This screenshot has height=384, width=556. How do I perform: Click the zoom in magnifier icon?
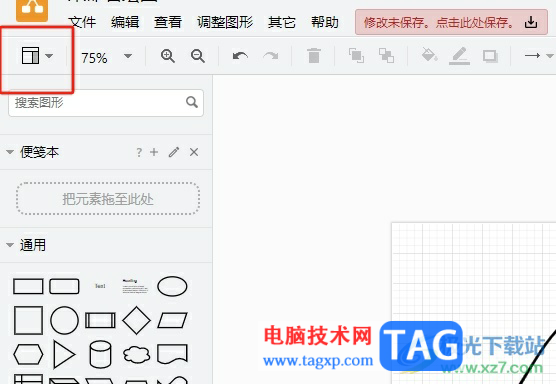[x=167, y=56]
